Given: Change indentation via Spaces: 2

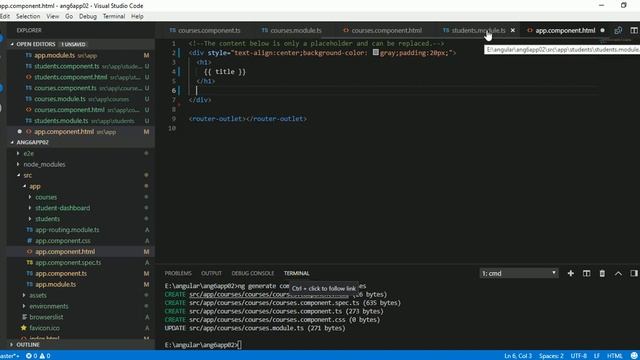Looking at the screenshot, I should click(551, 356).
